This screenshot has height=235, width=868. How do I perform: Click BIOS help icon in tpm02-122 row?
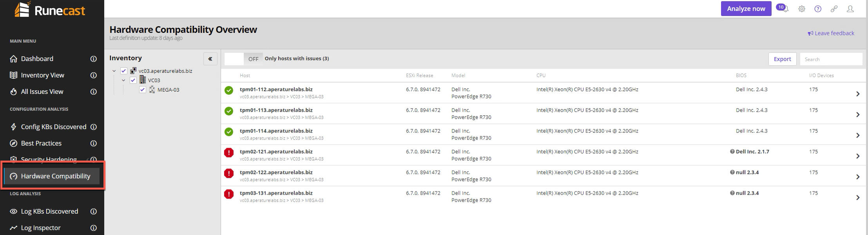click(x=732, y=172)
